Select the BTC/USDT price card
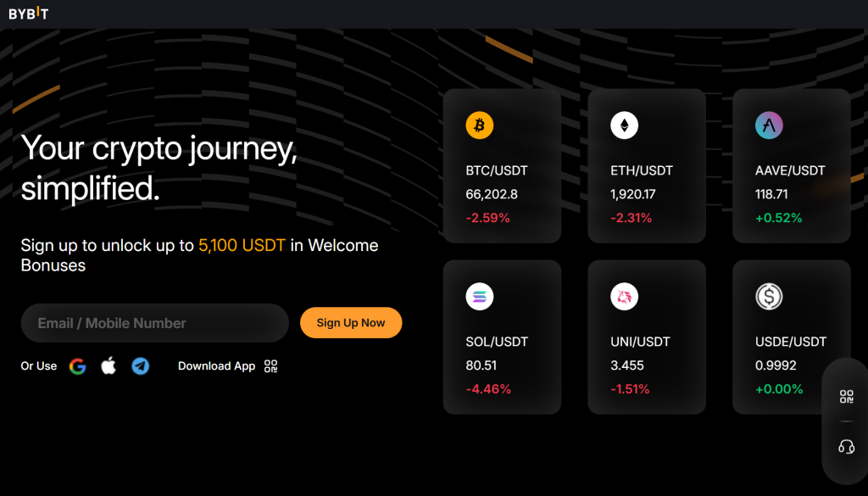The image size is (868, 496). [502, 166]
